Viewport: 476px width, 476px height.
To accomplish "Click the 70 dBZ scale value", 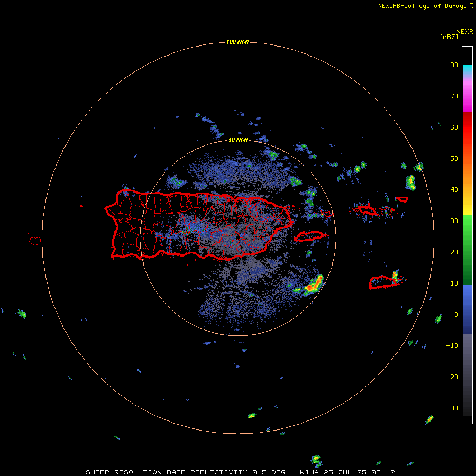I will (x=454, y=96).
